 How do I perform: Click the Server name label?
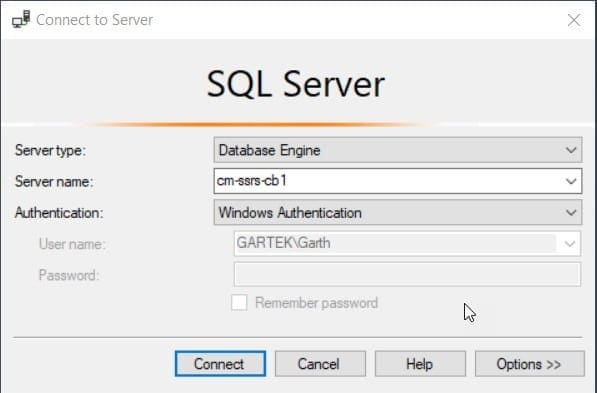click(x=54, y=181)
